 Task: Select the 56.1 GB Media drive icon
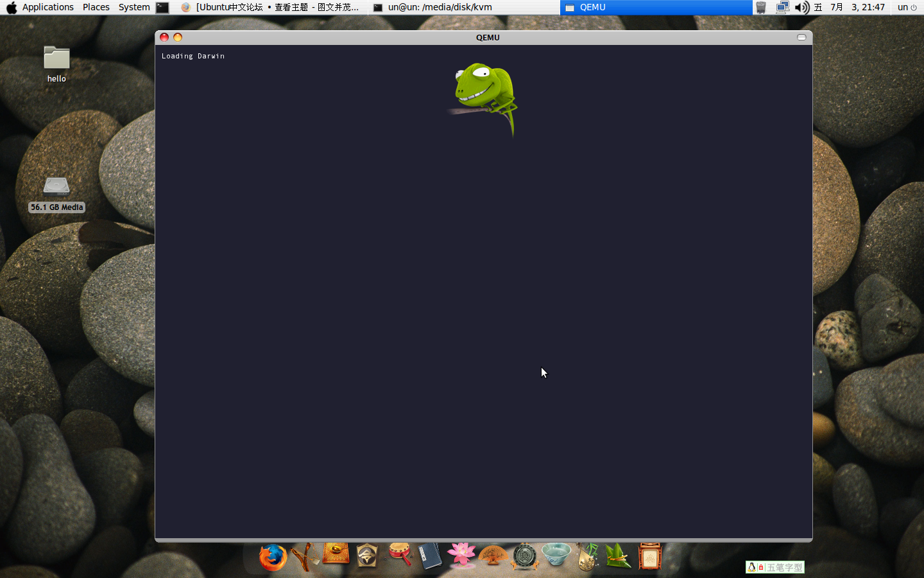(x=56, y=194)
